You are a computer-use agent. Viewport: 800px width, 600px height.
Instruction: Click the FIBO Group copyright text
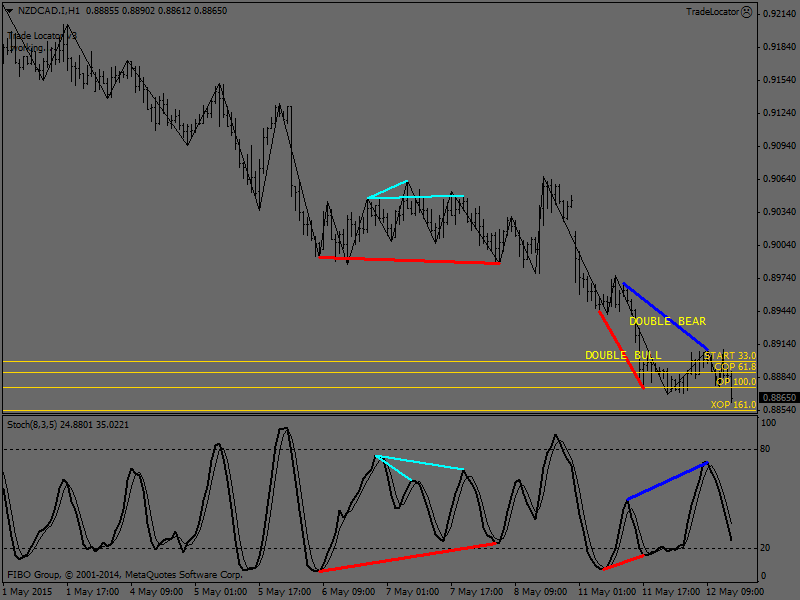click(125, 575)
